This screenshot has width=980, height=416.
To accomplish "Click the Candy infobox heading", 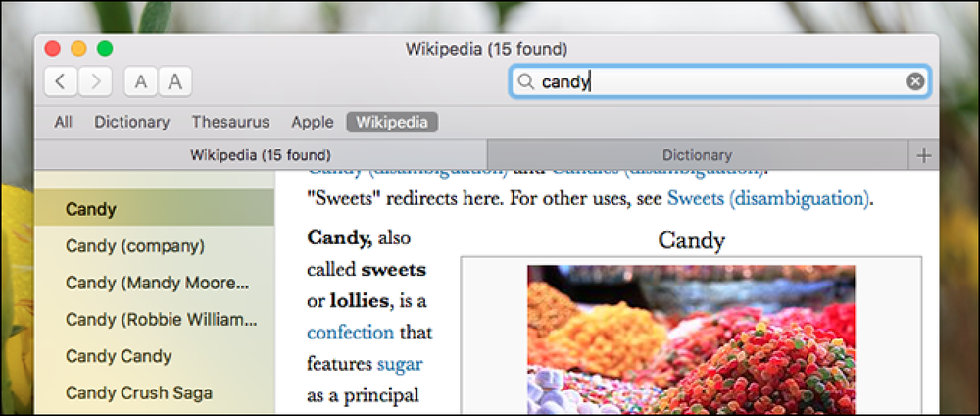I will [x=691, y=240].
